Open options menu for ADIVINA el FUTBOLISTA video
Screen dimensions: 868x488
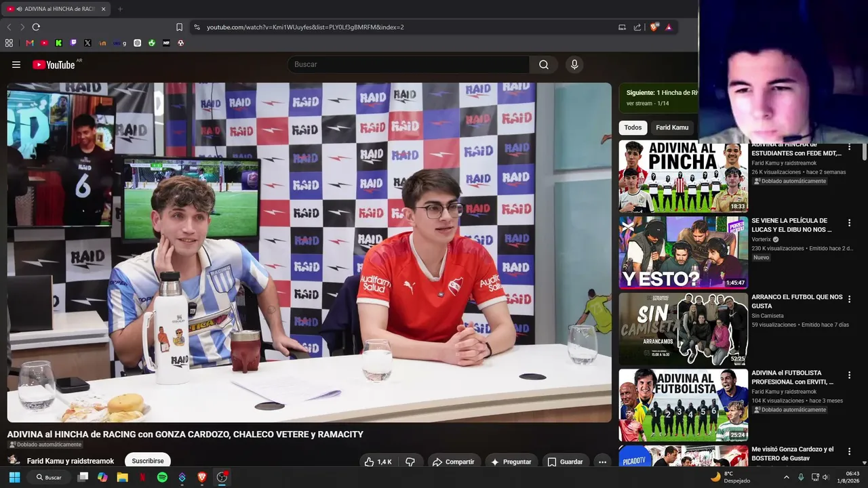pos(849,375)
